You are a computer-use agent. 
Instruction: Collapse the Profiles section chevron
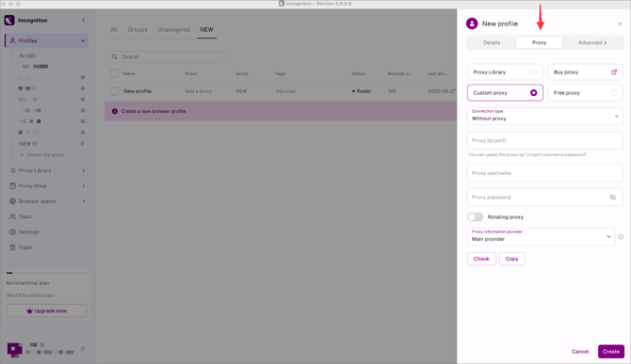tap(83, 40)
